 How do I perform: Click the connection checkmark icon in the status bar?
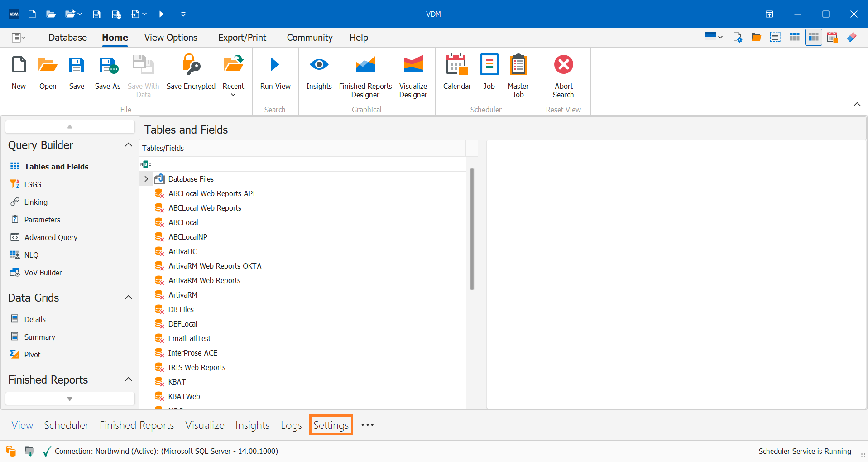(x=46, y=451)
